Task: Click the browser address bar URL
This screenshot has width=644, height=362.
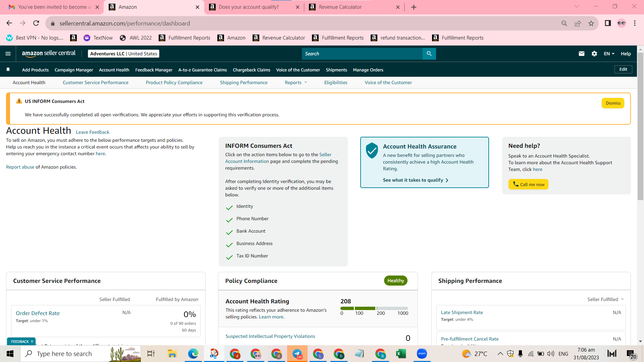Action: (125, 23)
